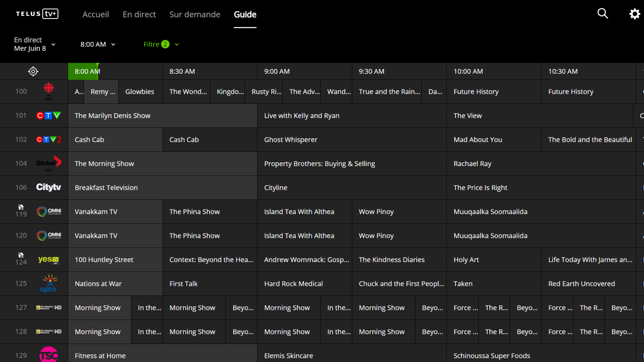This screenshot has height=362, width=644.
Task: Select the yesTV channel 124 logo
Action: tap(49, 260)
